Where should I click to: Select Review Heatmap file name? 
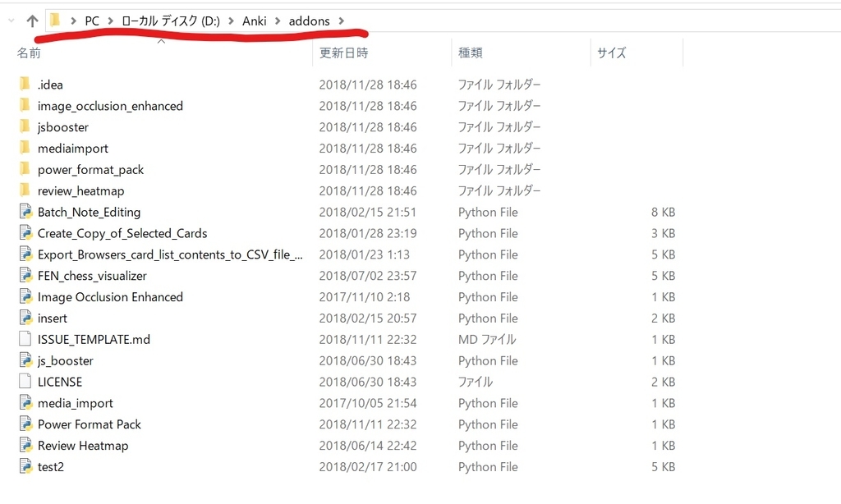coord(83,446)
